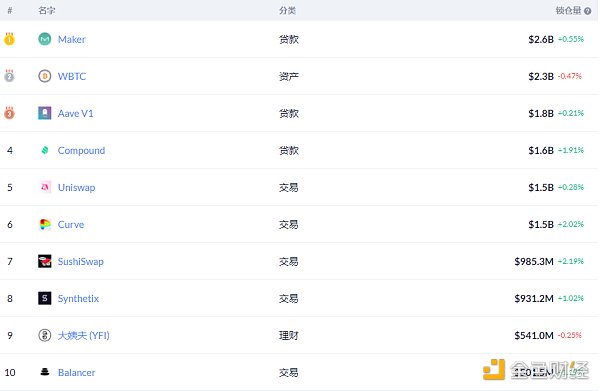This screenshot has width=600, height=391.
Task: Click the 名字 column header
Action: coord(47,11)
